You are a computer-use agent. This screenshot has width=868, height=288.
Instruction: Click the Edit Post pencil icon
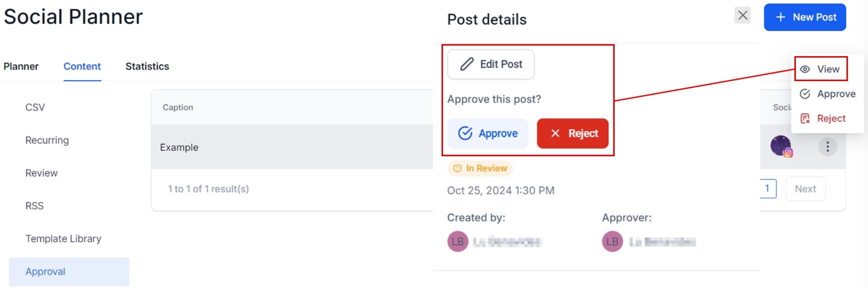click(x=467, y=64)
